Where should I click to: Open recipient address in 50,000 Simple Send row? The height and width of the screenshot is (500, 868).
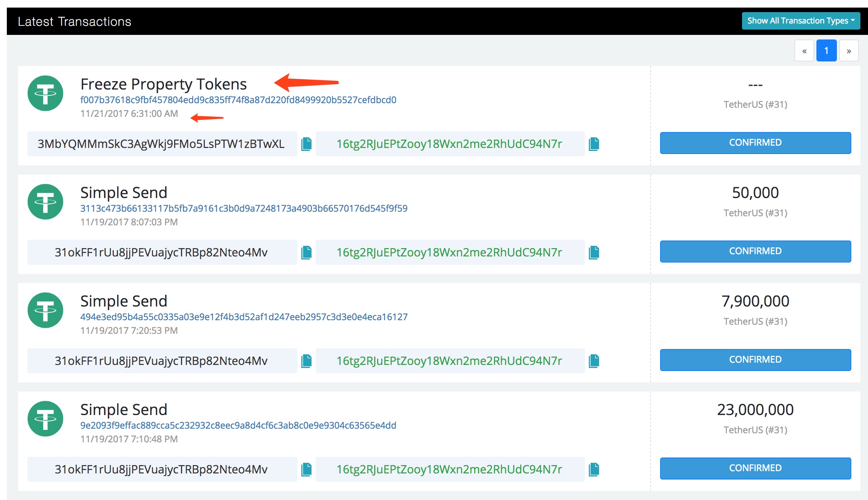point(449,252)
